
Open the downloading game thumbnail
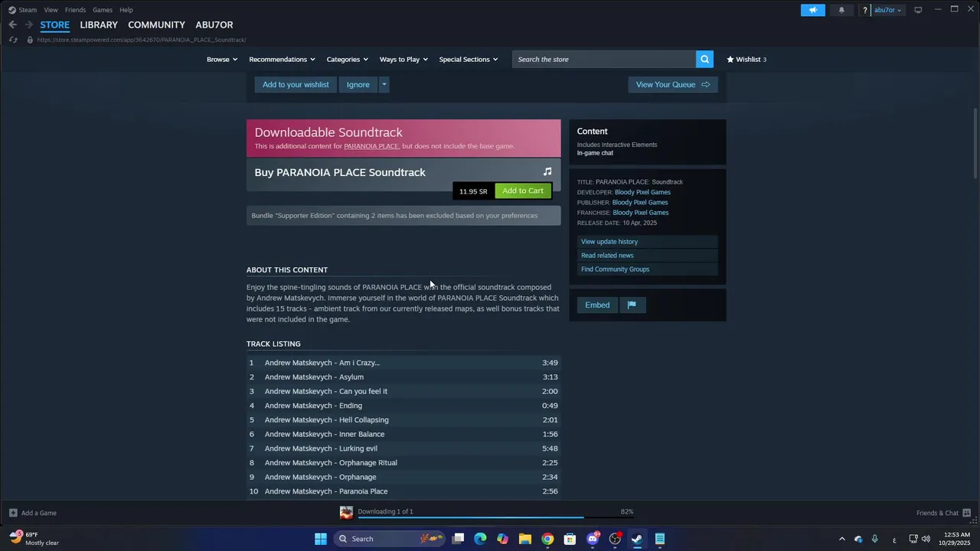point(346,513)
